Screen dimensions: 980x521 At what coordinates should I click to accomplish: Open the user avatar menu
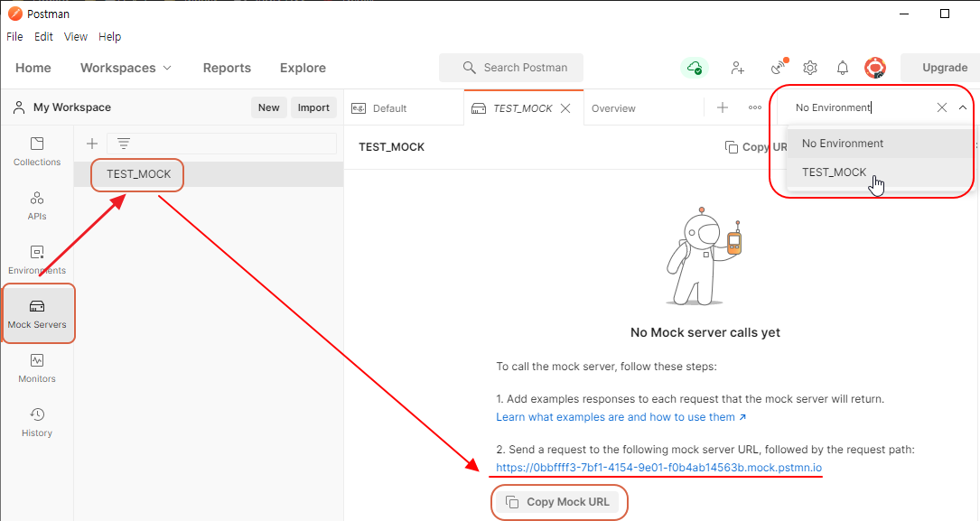point(875,68)
